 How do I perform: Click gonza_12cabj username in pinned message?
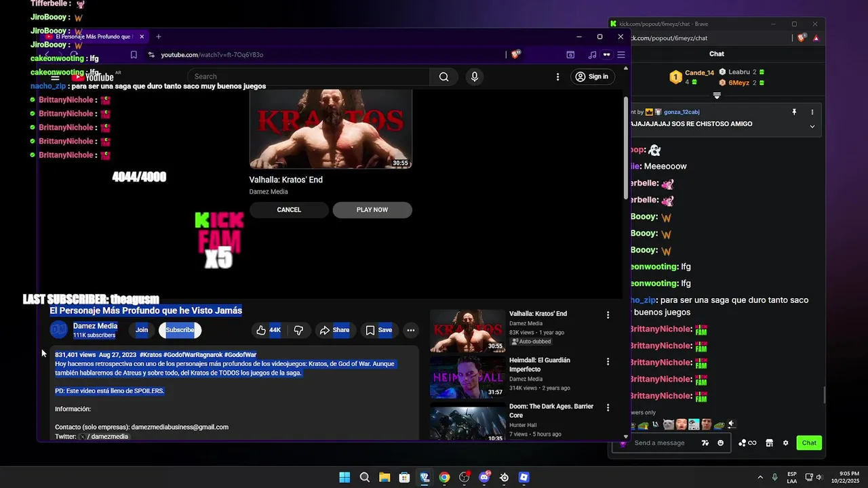pos(682,112)
